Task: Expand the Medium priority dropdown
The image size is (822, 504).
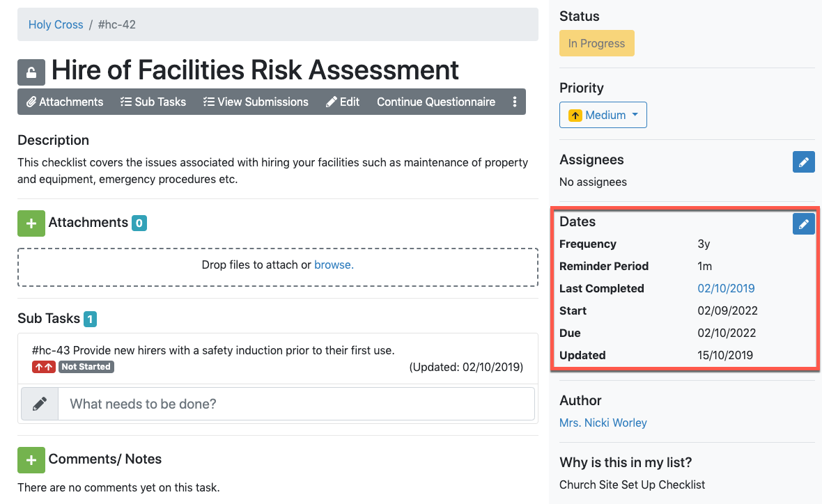Action: coord(603,115)
